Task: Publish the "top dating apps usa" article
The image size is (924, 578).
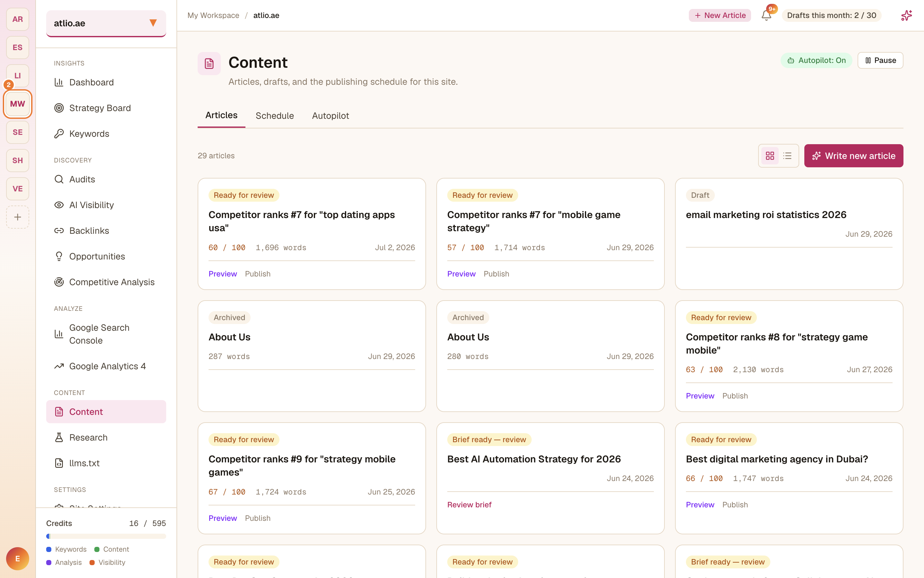Action: [x=258, y=274]
